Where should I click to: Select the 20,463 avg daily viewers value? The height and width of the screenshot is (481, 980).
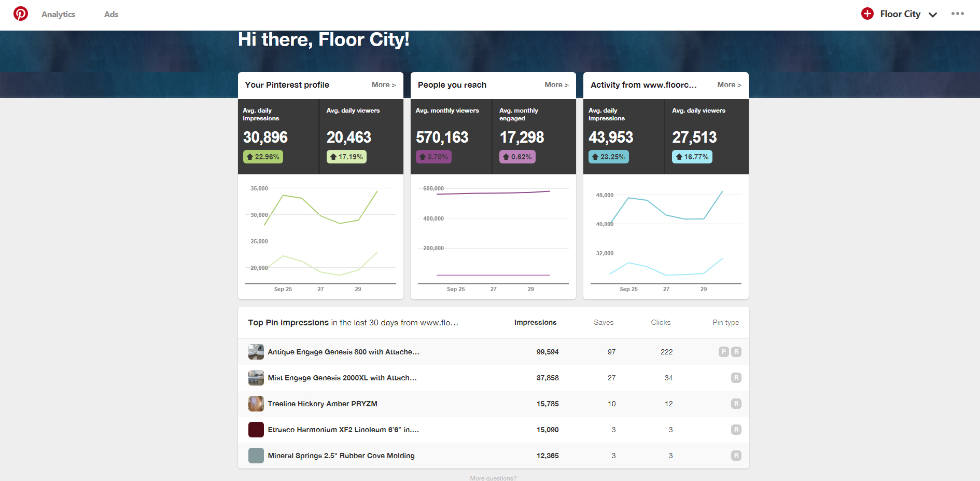click(349, 138)
